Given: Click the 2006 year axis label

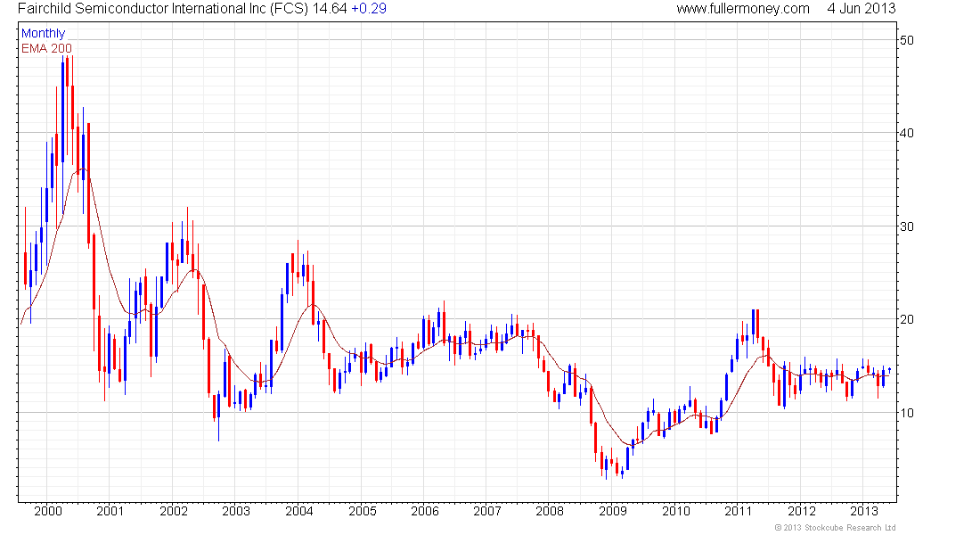Looking at the screenshot, I should pos(425,511).
